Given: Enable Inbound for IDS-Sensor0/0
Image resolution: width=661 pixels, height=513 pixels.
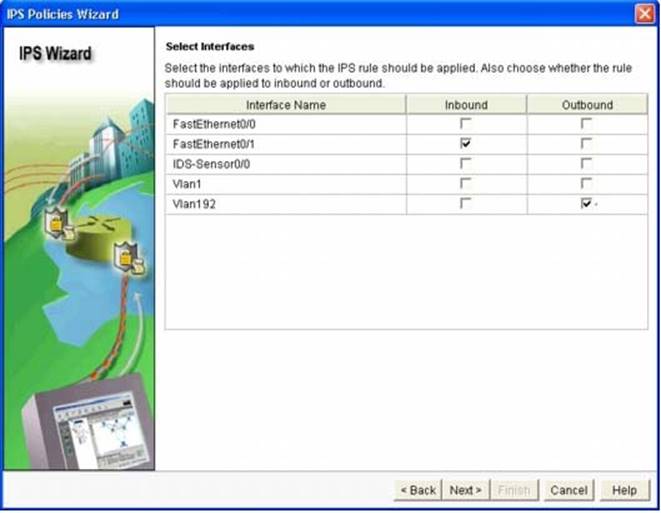Looking at the screenshot, I should pos(466,164).
